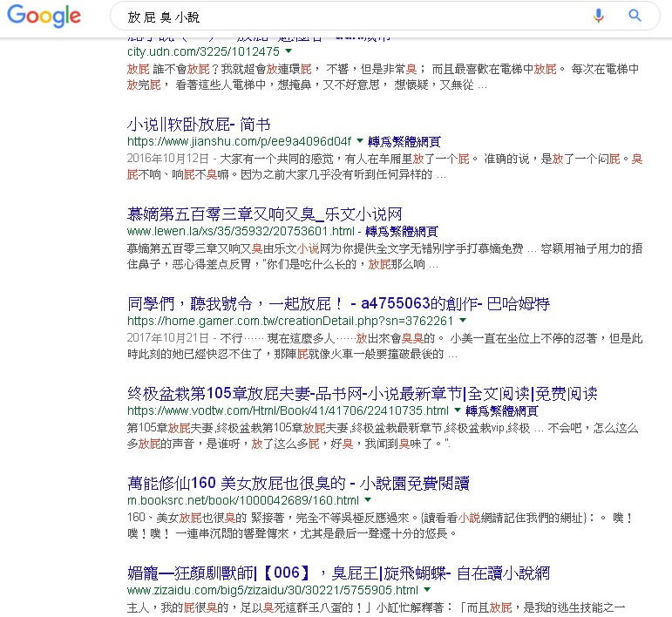Open the 萬能修仙160 result title
This screenshot has width=672, height=617.
(x=298, y=484)
